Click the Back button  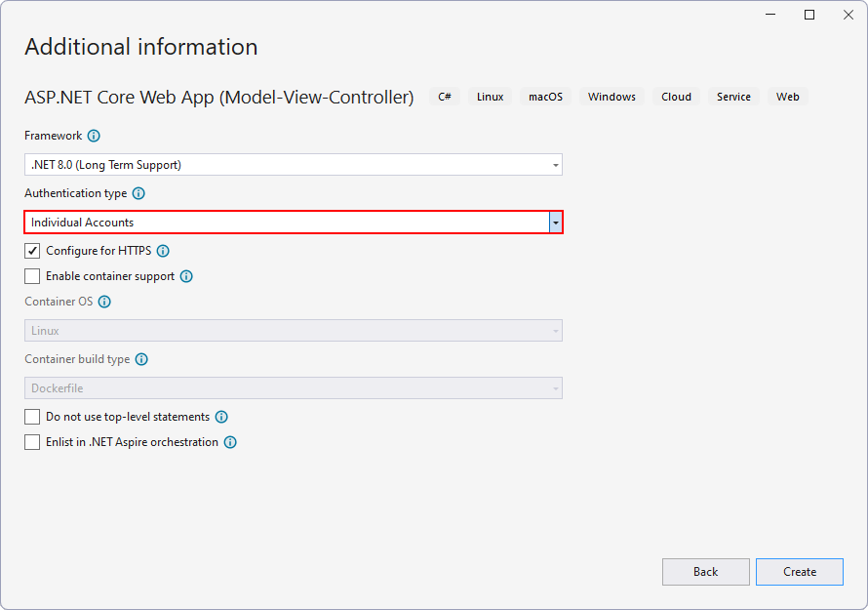tap(705, 572)
